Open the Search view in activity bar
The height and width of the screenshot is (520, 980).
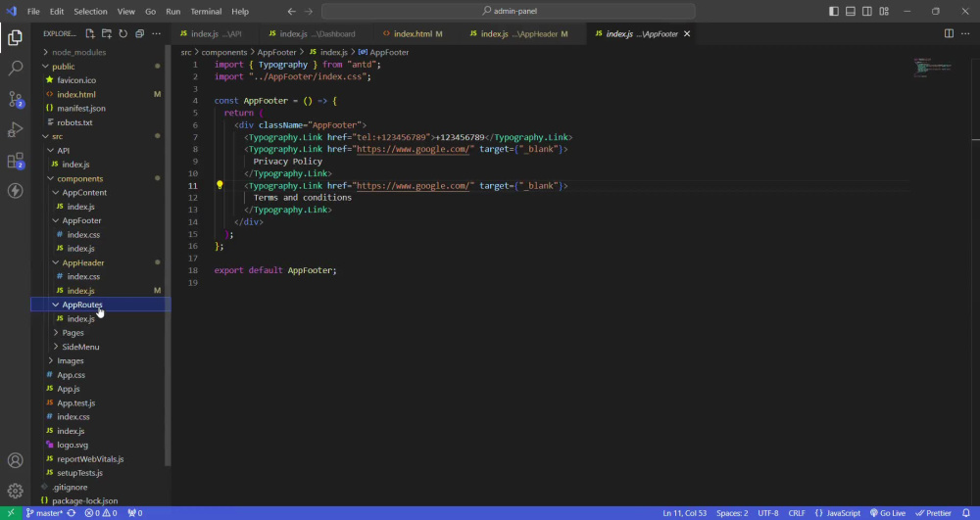click(16, 69)
